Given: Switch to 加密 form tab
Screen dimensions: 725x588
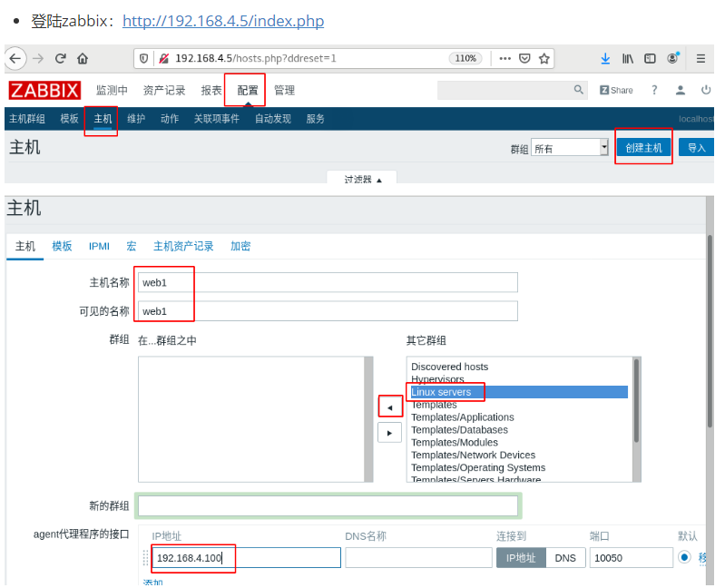Looking at the screenshot, I should coord(240,246).
